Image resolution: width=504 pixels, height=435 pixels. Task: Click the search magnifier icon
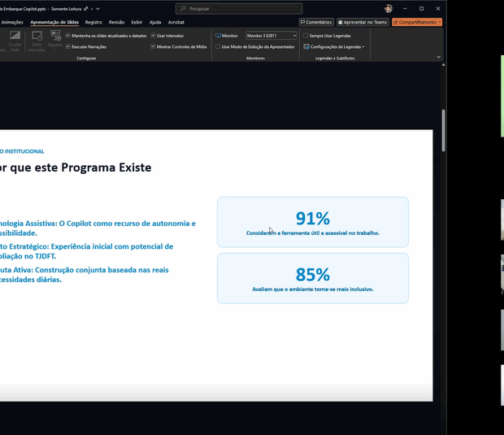pos(183,9)
